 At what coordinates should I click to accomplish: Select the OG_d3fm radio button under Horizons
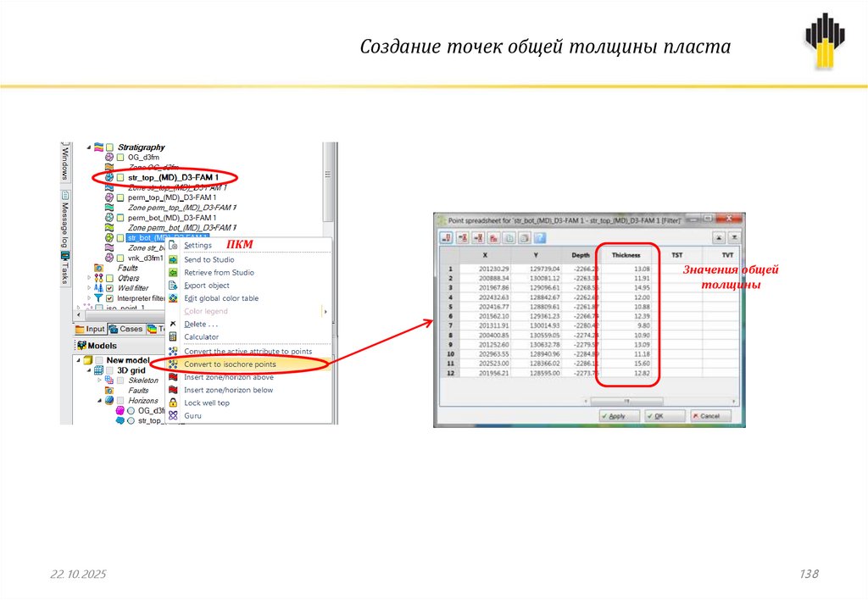click(131, 411)
